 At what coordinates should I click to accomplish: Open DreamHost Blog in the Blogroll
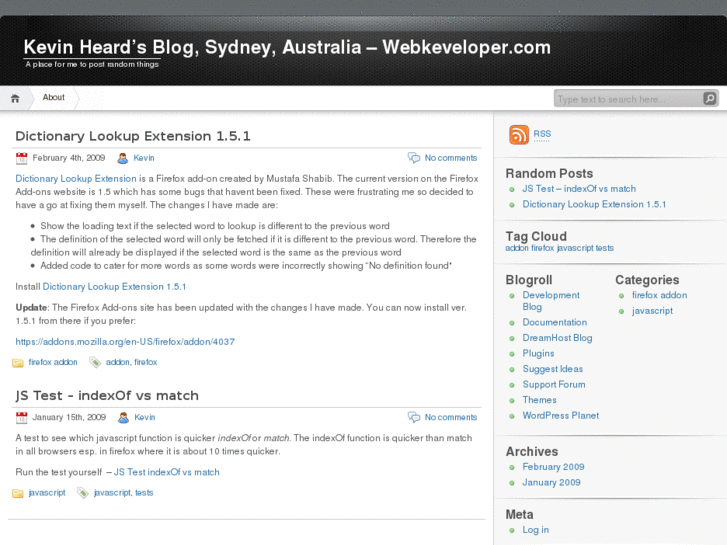pyautogui.click(x=557, y=338)
